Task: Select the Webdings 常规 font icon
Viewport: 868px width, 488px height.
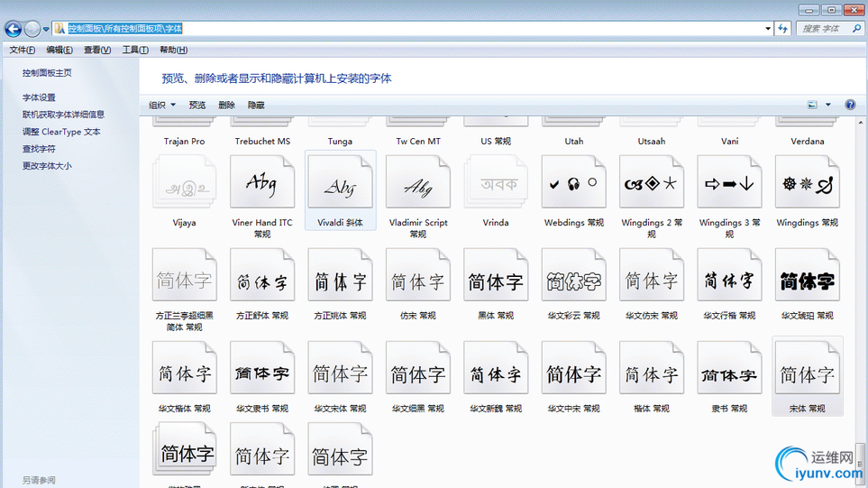Action: [574, 181]
